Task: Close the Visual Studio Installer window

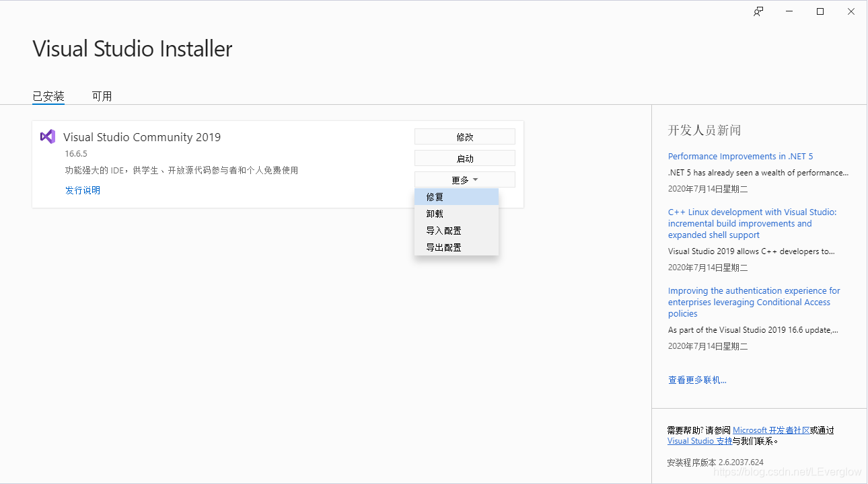Action: point(851,11)
